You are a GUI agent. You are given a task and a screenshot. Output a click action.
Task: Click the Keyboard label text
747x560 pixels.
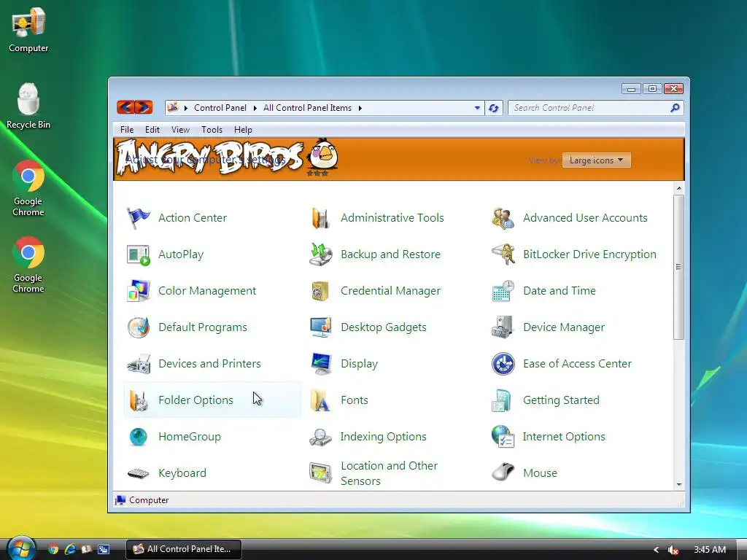tap(182, 473)
